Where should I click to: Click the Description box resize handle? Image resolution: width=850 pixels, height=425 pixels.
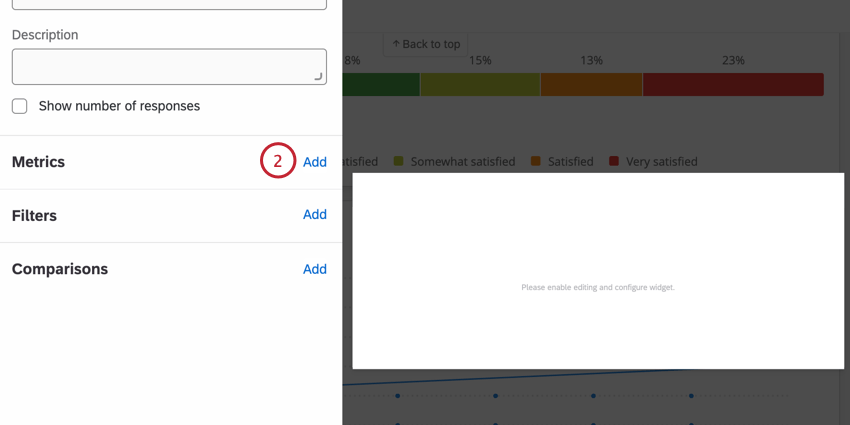pos(319,77)
